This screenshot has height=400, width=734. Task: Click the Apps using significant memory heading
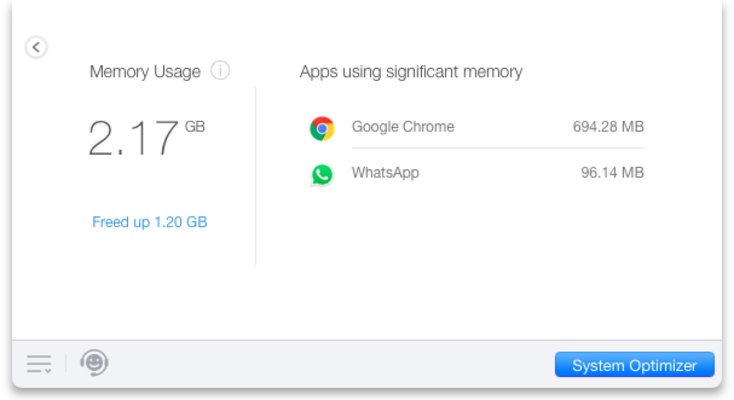(x=411, y=72)
